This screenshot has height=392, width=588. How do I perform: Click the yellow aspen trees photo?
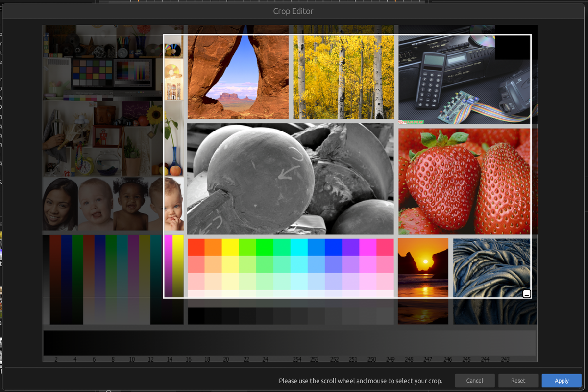pyautogui.click(x=343, y=77)
